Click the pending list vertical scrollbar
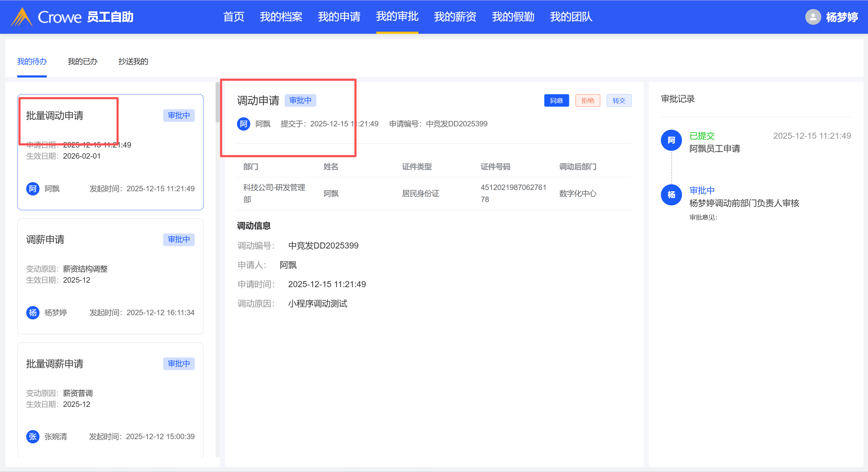This screenshot has height=472, width=868. pos(218,103)
